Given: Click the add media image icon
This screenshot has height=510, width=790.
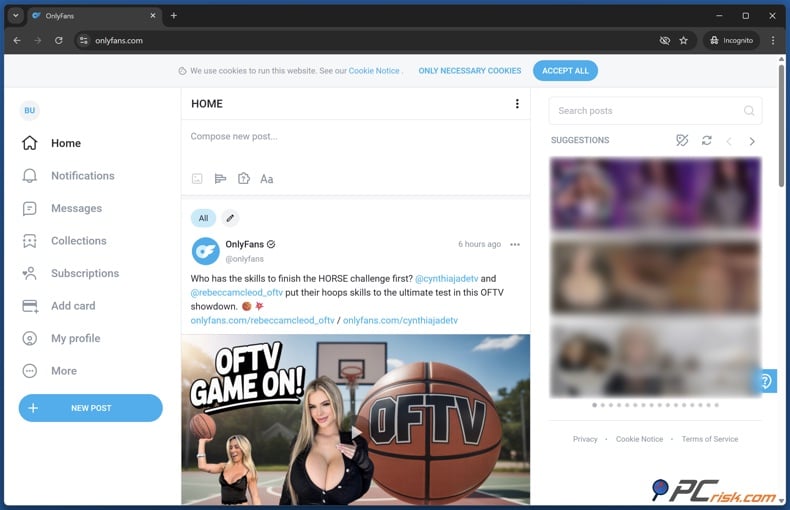Looking at the screenshot, I should [x=197, y=179].
